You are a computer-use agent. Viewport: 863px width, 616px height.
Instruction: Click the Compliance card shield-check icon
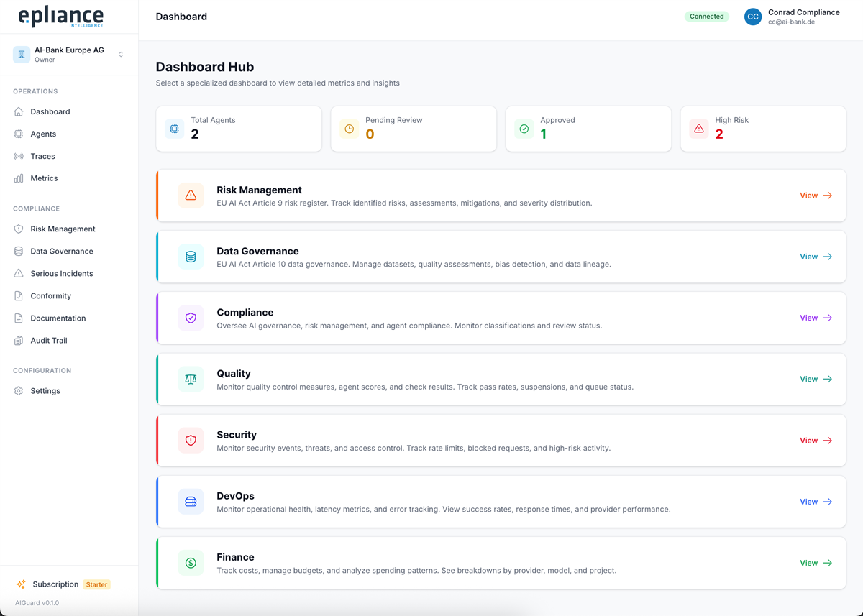(x=191, y=318)
